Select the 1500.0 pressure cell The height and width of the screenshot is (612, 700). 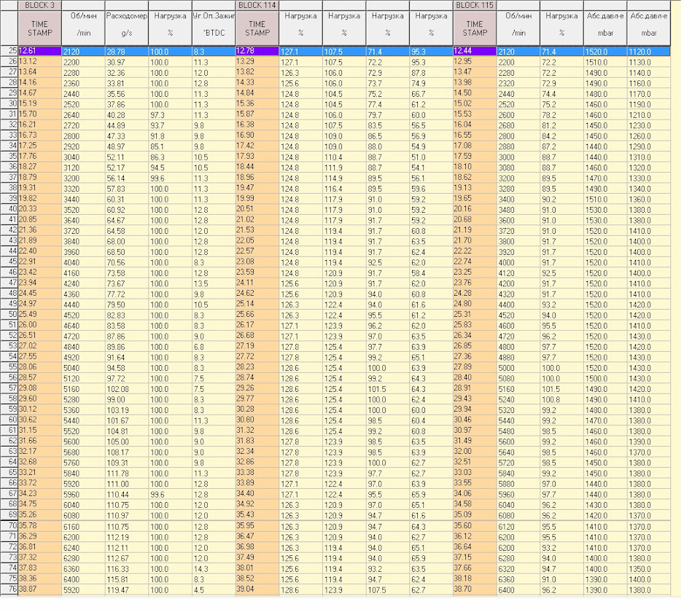click(x=605, y=378)
